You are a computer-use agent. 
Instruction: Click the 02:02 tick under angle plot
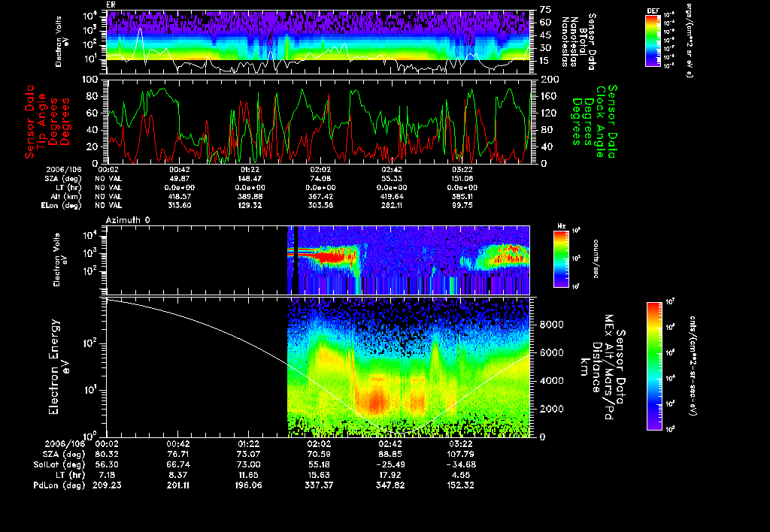321,171
